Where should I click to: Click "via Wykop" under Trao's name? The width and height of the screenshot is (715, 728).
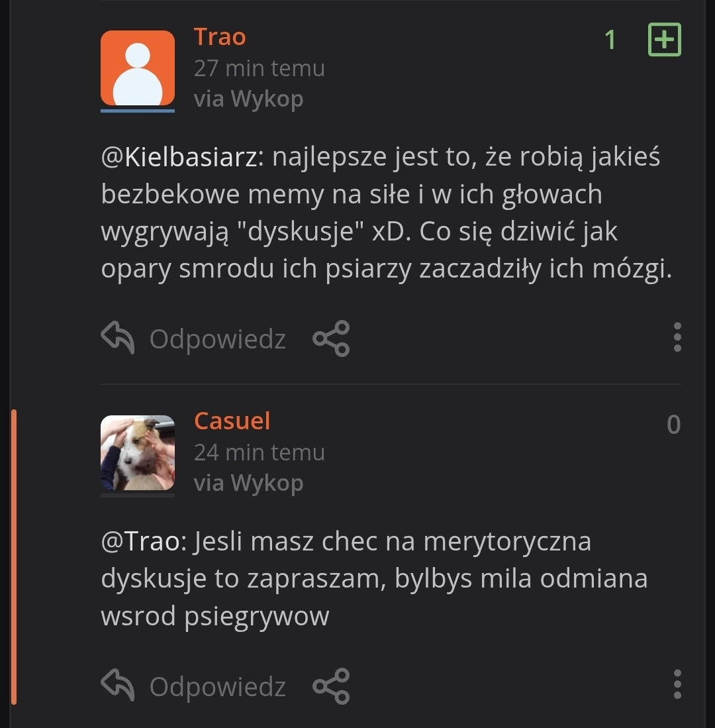coord(248,99)
